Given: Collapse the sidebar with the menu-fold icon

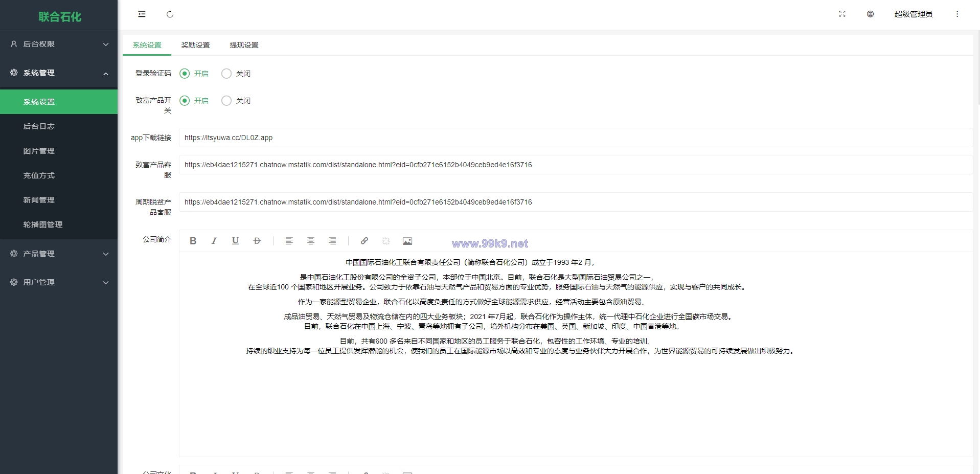Looking at the screenshot, I should tap(142, 14).
